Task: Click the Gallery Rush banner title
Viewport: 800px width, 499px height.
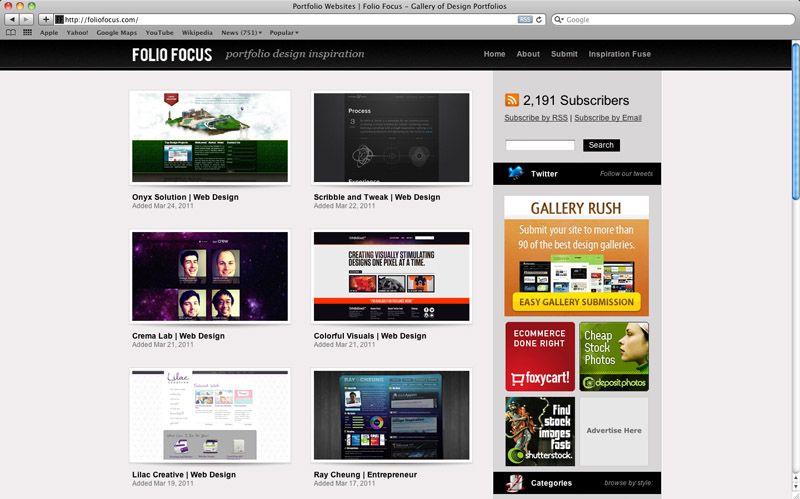Action: [576, 208]
